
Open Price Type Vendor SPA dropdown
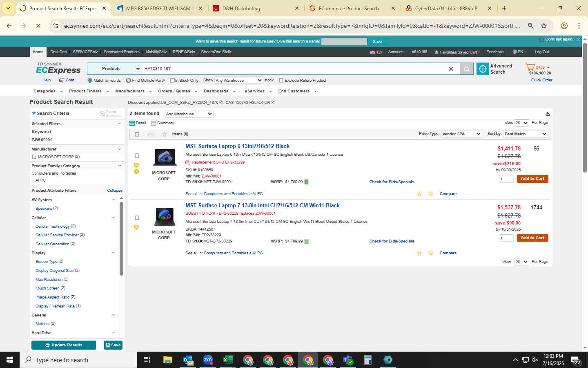pyautogui.click(x=461, y=134)
